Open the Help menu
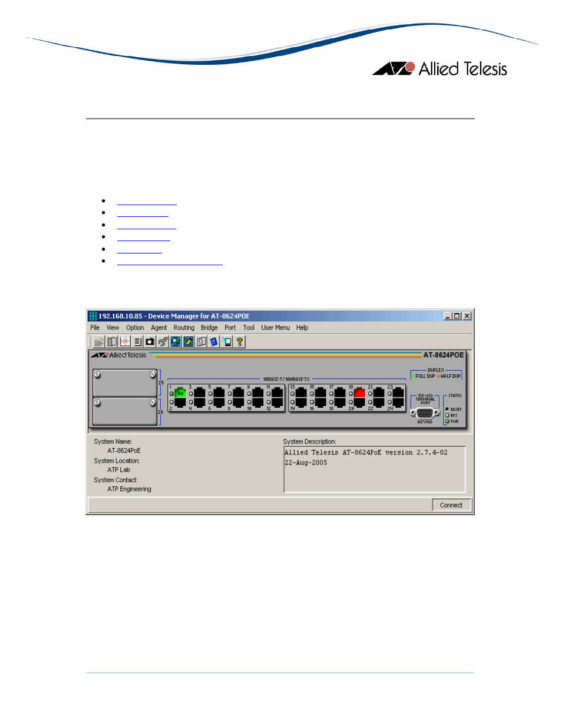This screenshot has height=728, width=562. point(302,328)
